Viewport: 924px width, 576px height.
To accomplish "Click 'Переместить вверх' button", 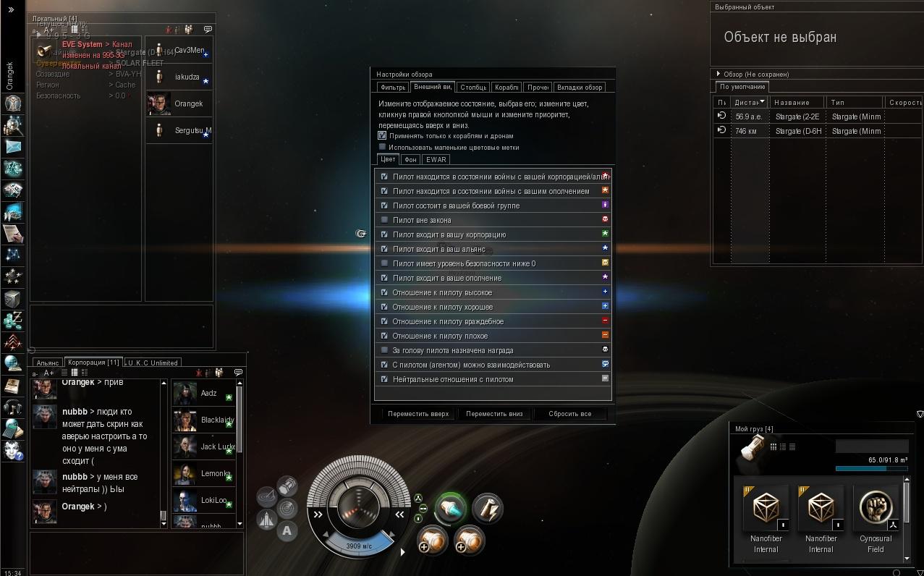I will coord(418,414).
